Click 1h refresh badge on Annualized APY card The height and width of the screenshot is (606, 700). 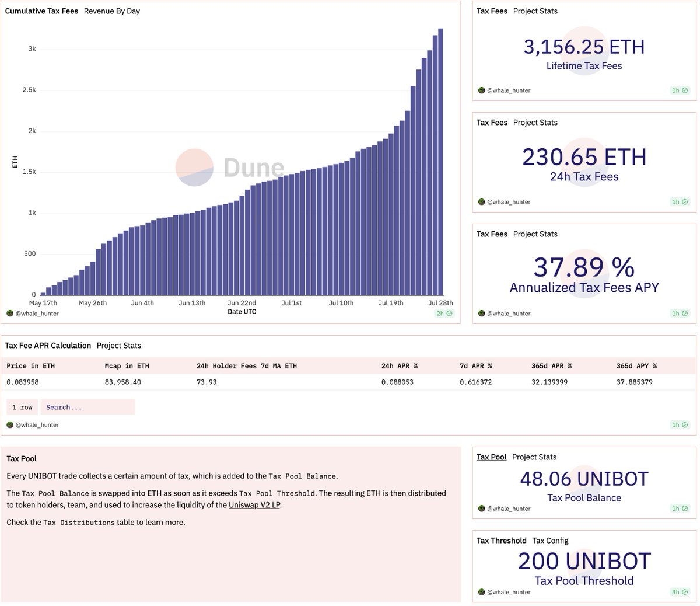tap(680, 314)
